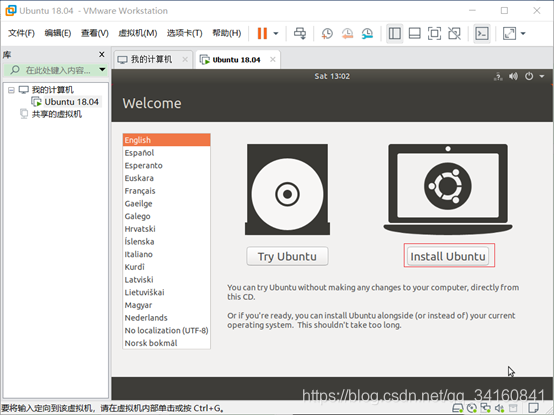Click the Ubuntu laptop image

click(448, 189)
